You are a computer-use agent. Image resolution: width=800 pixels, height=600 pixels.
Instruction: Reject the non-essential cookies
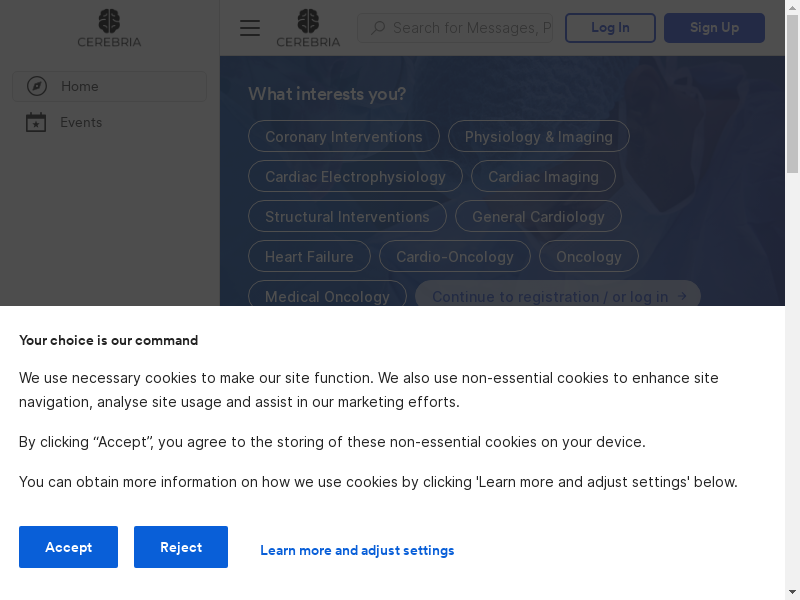tap(181, 547)
